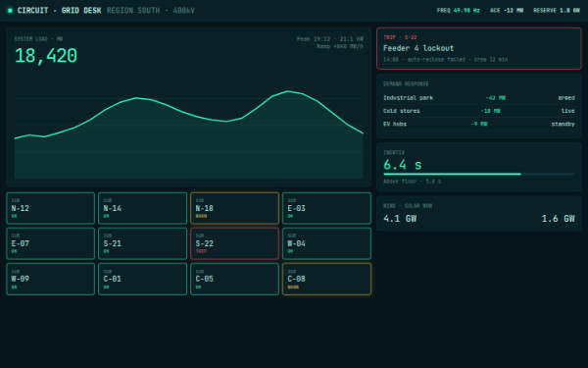Open the C-01 substation card
The height and width of the screenshot is (368, 588).
click(142, 279)
